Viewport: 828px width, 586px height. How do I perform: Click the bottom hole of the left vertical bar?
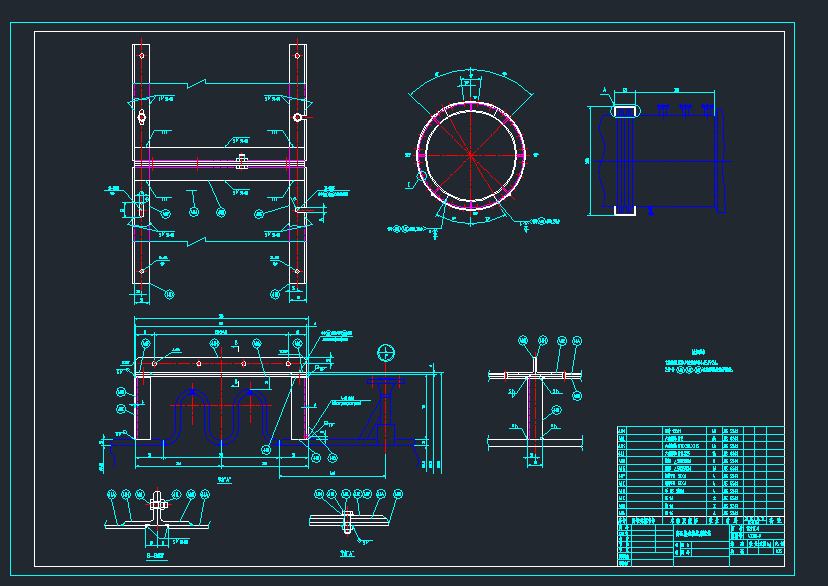pos(142,271)
